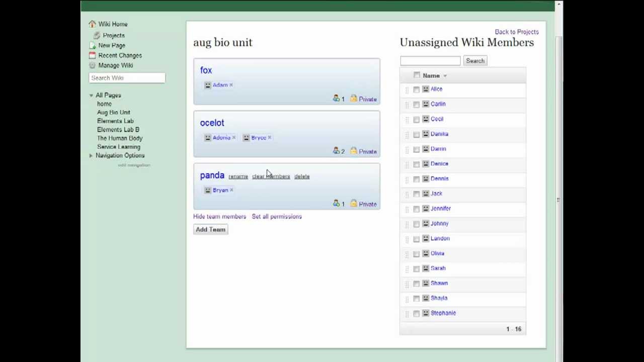Clear members of the panda team
Viewport: 644px width, 362px height.
[x=271, y=176]
